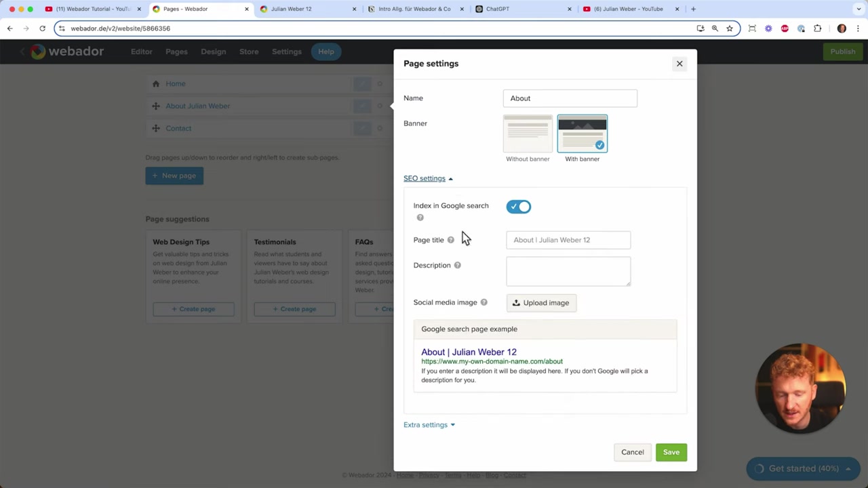
Task: Click the site information icon in address bar
Action: coord(62,28)
